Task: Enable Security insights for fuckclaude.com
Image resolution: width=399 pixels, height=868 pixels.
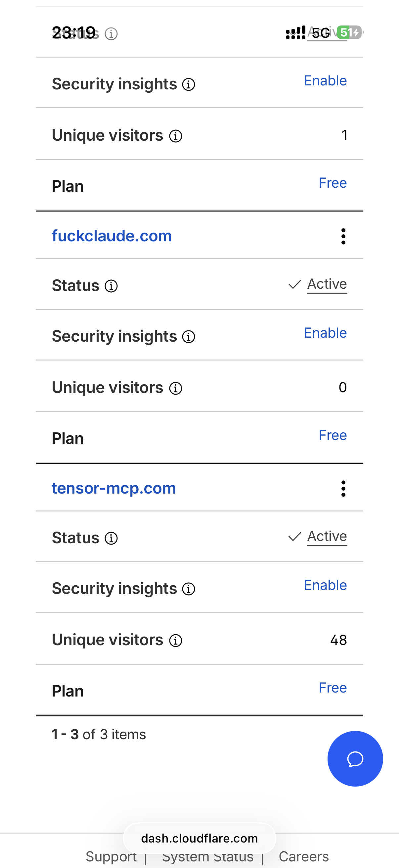Action: (x=325, y=333)
